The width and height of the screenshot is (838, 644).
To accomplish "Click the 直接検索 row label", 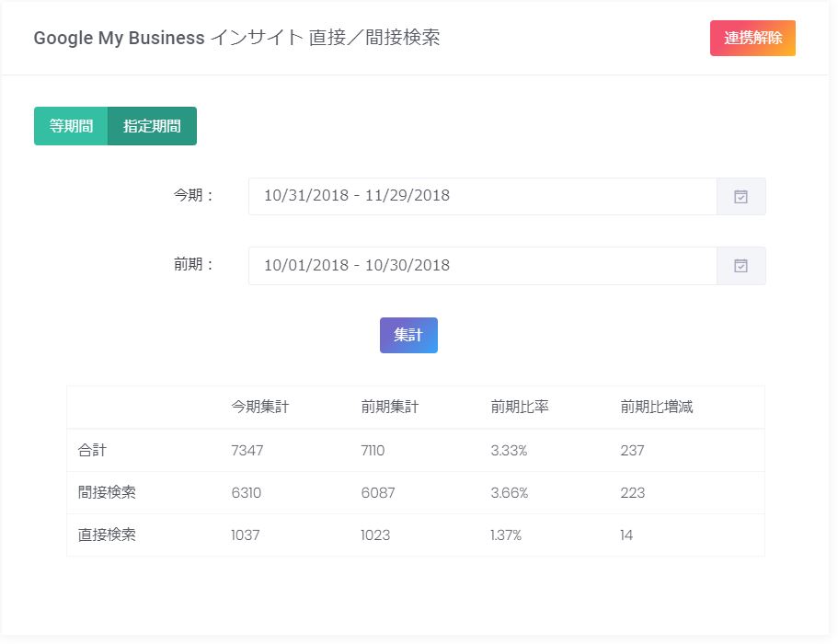I will [x=107, y=535].
